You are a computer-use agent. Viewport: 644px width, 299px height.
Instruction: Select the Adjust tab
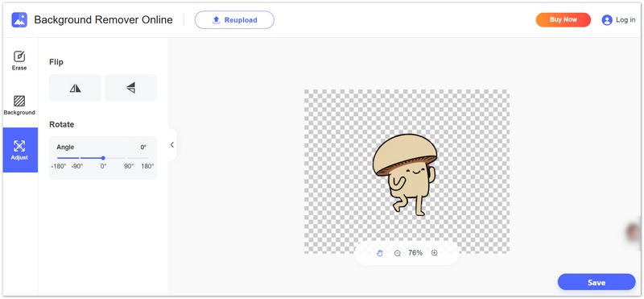pyautogui.click(x=20, y=150)
